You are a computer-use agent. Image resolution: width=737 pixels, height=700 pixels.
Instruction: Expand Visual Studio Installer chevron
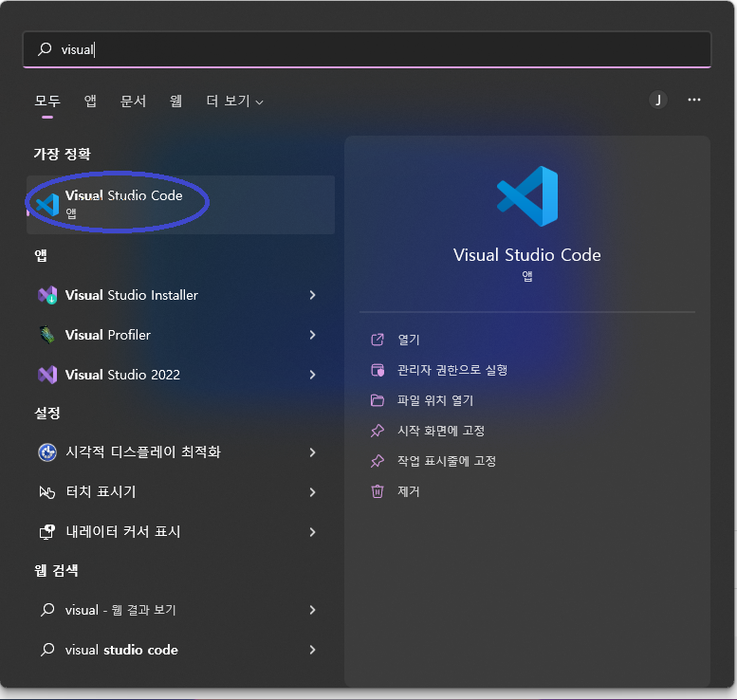pyautogui.click(x=313, y=295)
